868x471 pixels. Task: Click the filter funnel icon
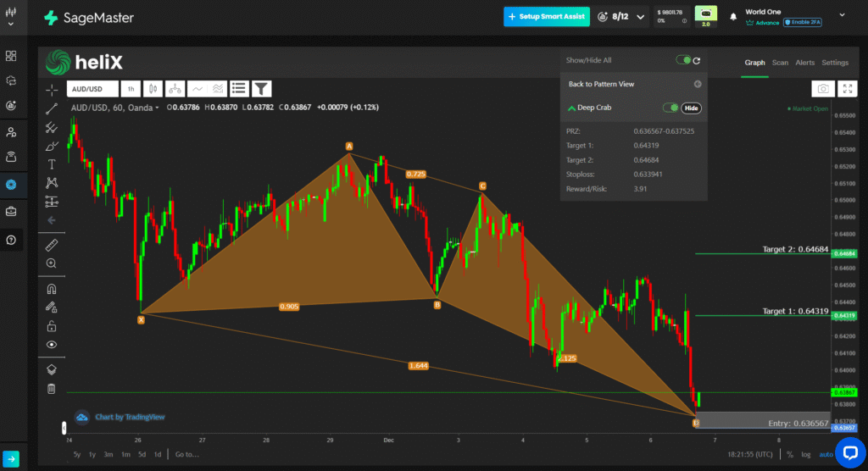tap(261, 88)
